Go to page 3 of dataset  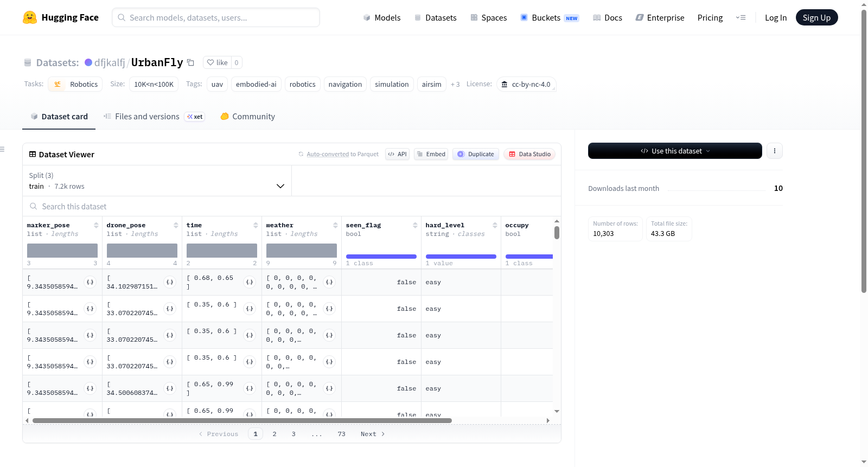pyautogui.click(x=293, y=434)
